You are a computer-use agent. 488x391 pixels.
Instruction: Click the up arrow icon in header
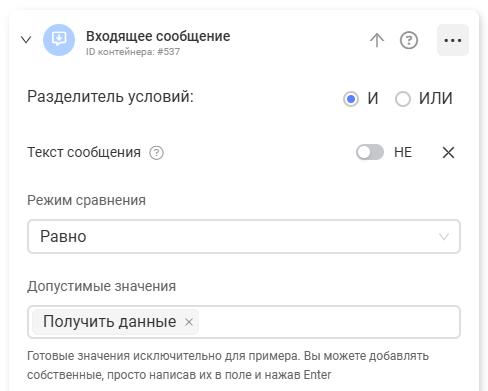click(377, 40)
